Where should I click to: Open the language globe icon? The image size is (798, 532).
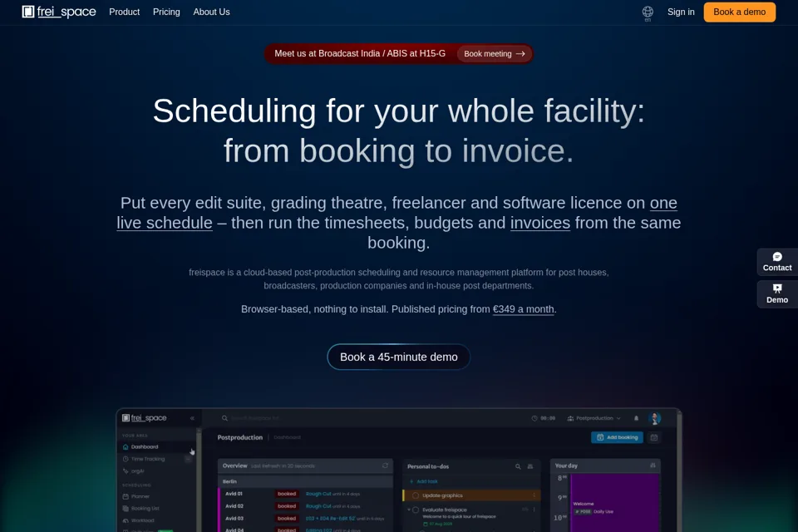(648, 12)
